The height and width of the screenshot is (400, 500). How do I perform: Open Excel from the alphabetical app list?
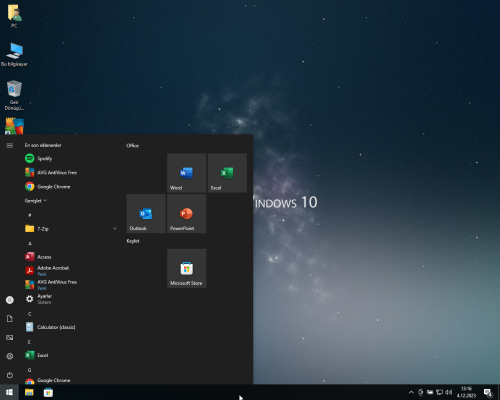[71, 355]
